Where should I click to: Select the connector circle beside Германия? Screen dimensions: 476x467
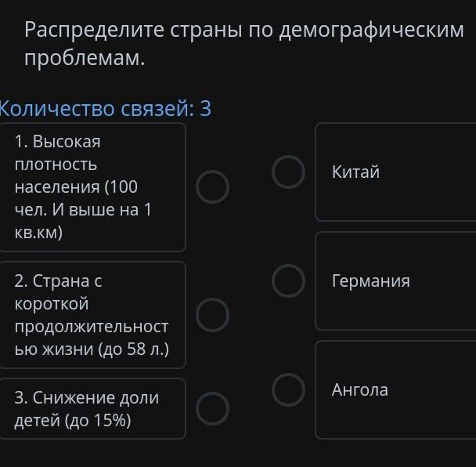(288, 281)
